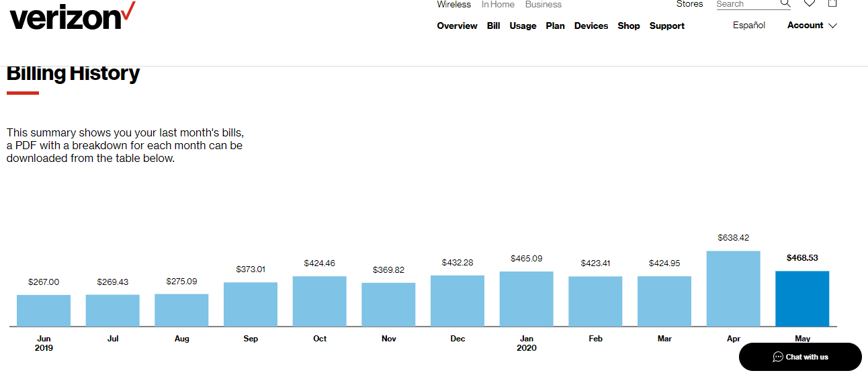
Task: Open the Support menu item
Action: coord(667,26)
